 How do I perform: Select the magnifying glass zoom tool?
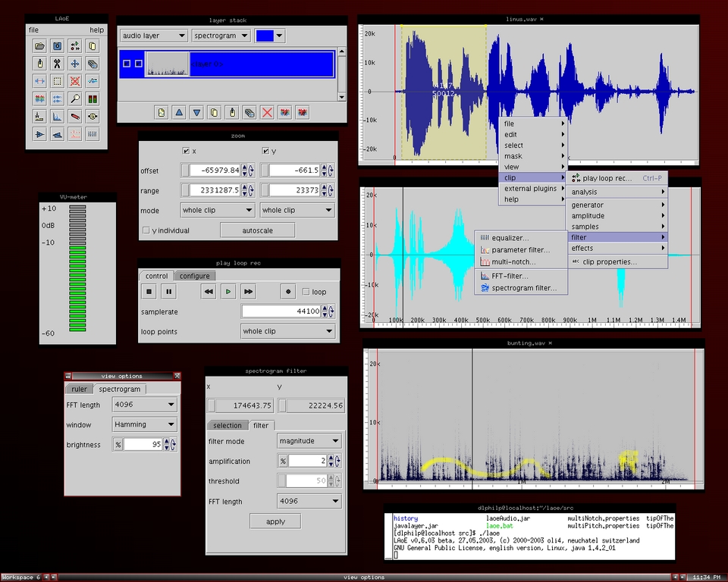(x=75, y=99)
